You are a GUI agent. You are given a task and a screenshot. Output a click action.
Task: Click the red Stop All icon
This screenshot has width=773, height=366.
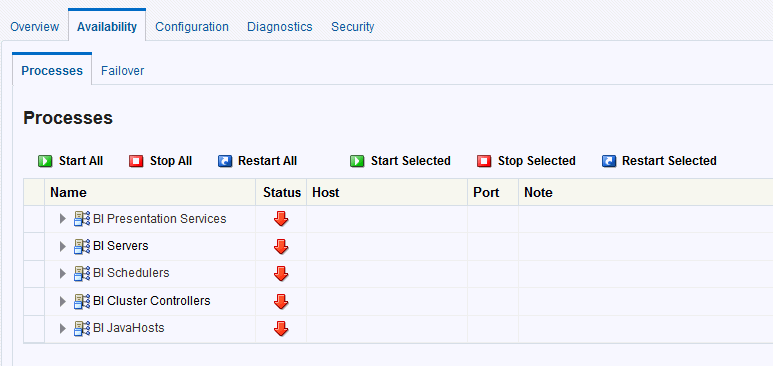pyautogui.click(x=136, y=161)
